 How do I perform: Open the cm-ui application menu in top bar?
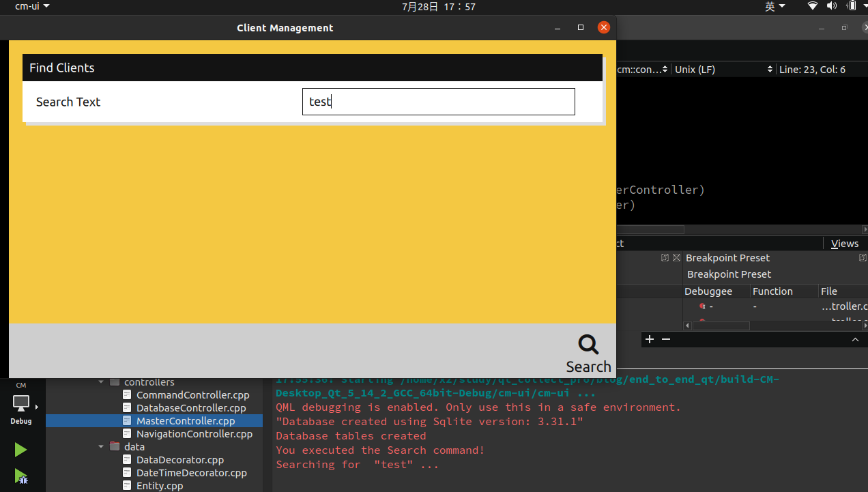pyautogui.click(x=32, y=6)
